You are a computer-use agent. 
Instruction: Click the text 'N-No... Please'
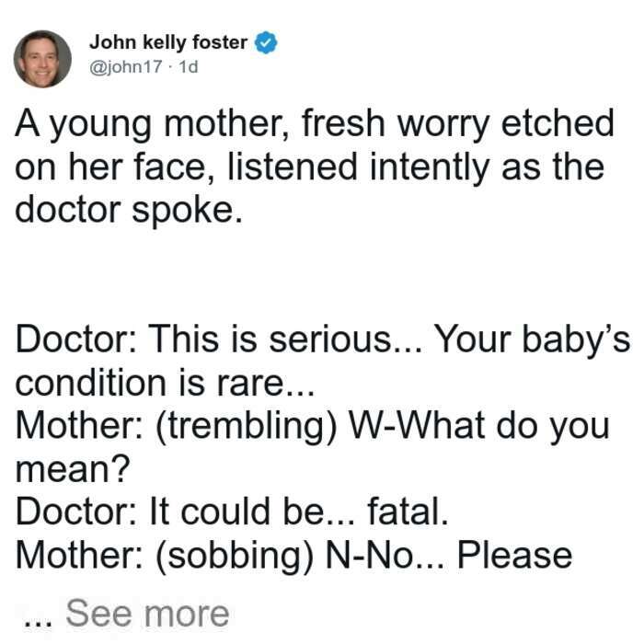(x=449, y=556)
